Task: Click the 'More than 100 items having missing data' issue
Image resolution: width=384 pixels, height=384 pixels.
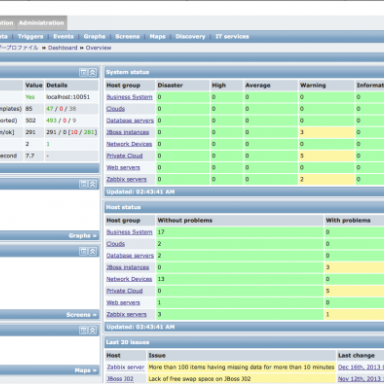Action: pos(241,367)
